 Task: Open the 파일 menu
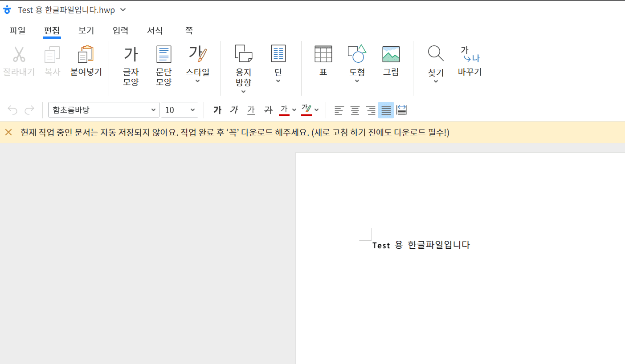[17, 30]
